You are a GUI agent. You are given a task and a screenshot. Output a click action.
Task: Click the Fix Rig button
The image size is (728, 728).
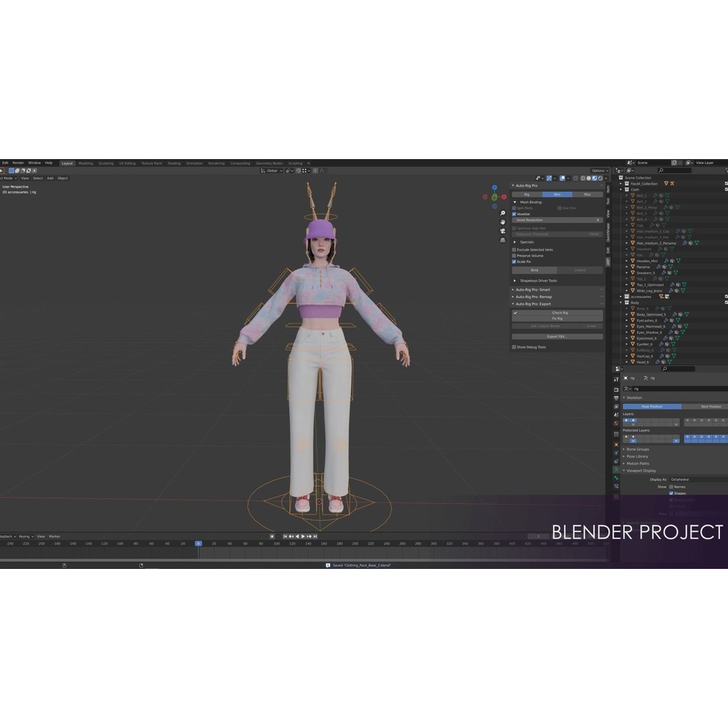pos(557,319)
